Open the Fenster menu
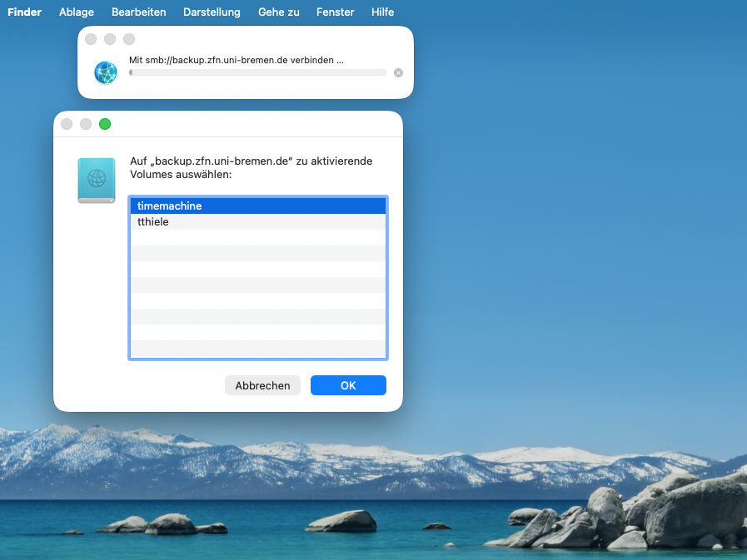Screen dimensions: 747x560 pyautogui.click(x=336, y=12)
